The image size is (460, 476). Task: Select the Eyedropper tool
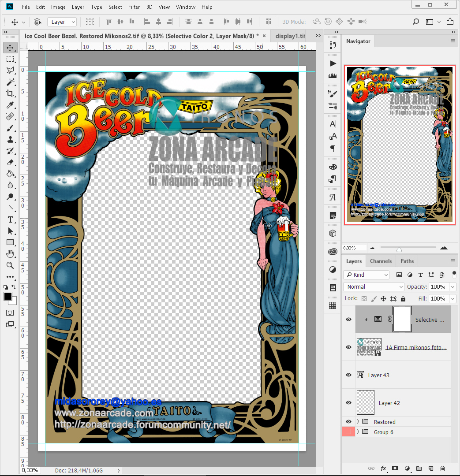(10, 105)
